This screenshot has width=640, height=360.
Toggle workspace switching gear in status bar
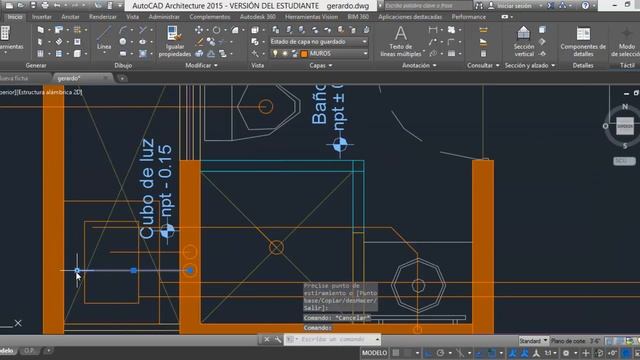point(566,353)
